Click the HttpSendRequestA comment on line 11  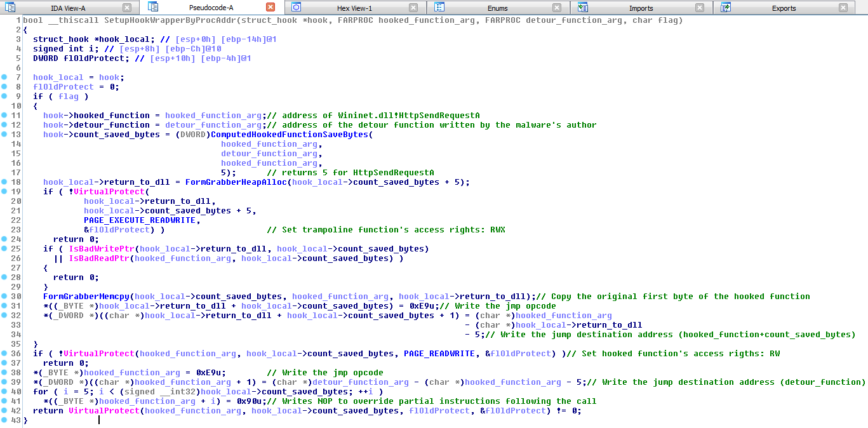[x=373, y=116]
